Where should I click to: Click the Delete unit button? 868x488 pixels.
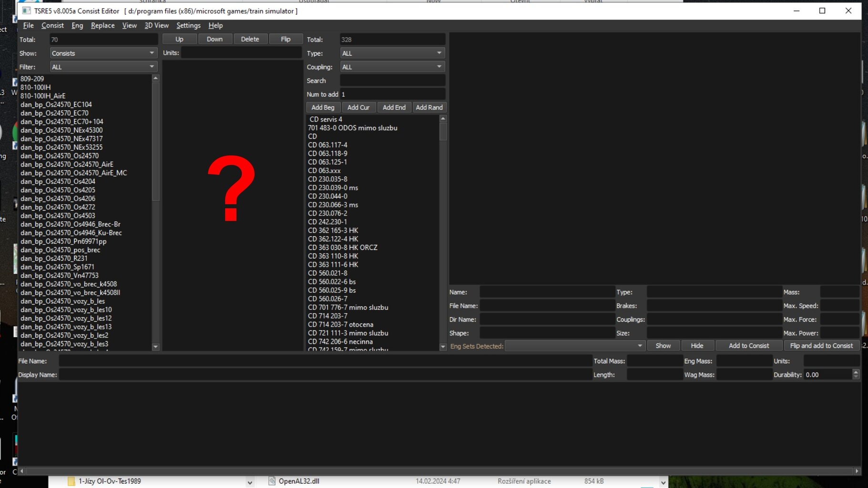tap(250, 39)
